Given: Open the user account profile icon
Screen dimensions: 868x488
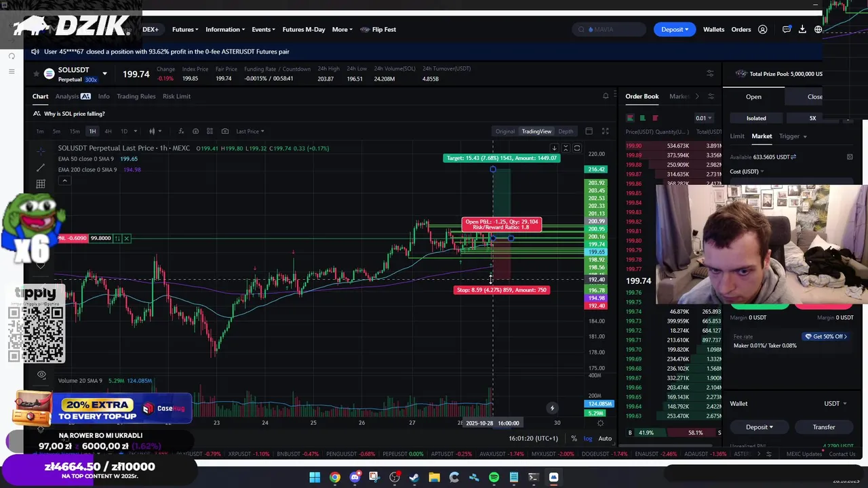Looking at the screenshot, I should click(x=762, y=29).
